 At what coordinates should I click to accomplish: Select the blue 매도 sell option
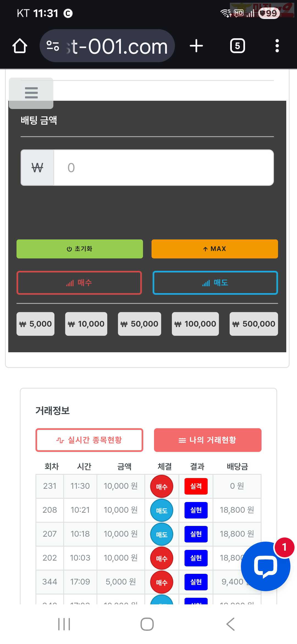[x=215, y=283]
